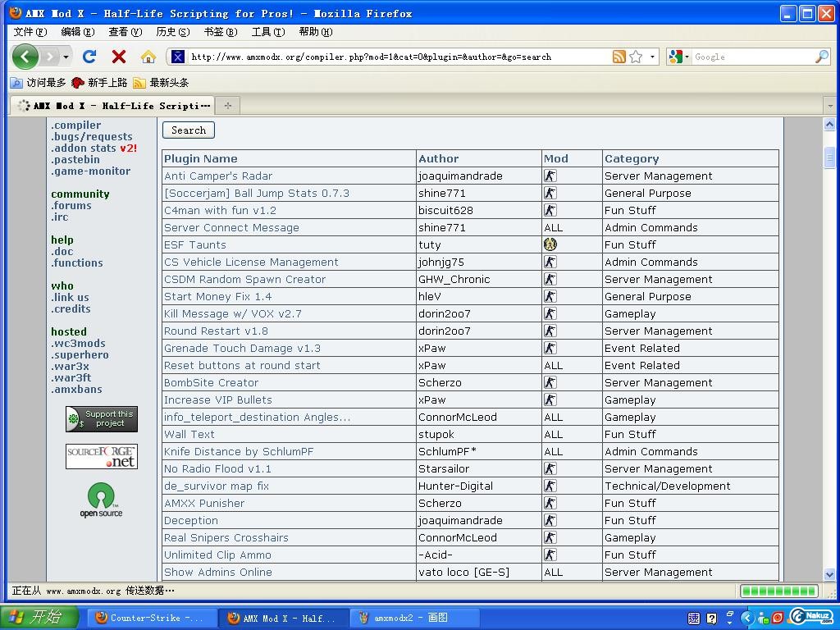
Task: Switch to the Counter-Strike taskbar window
Action: coord(152,618)
